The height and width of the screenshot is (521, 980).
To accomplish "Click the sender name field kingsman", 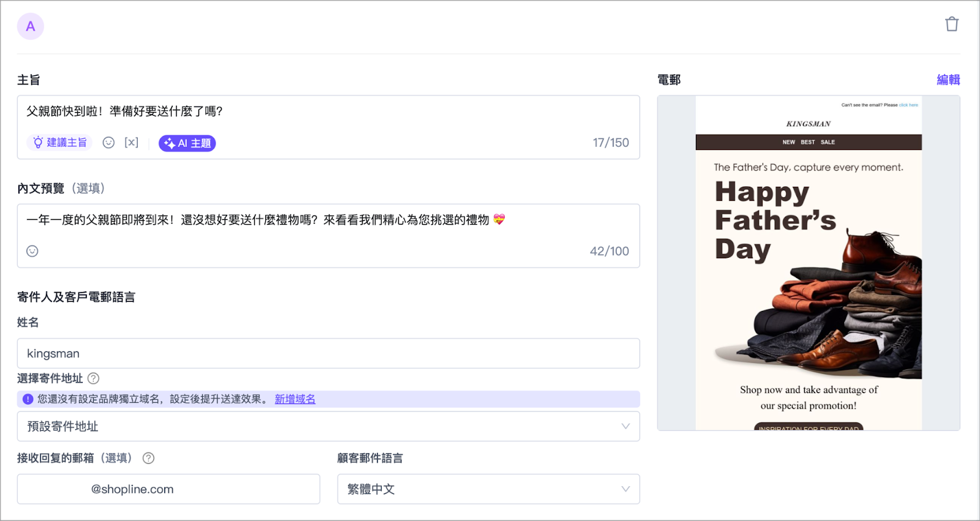I will 328,353.
